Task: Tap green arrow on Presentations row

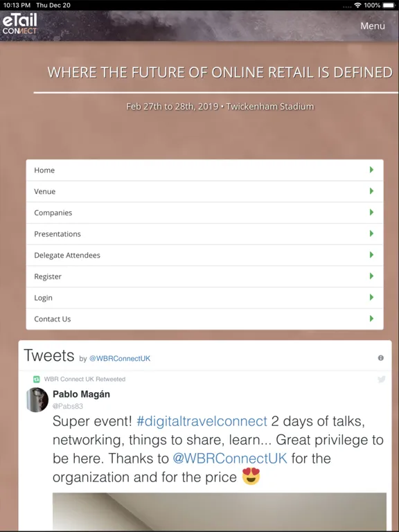Action: [x=371, y=233]
